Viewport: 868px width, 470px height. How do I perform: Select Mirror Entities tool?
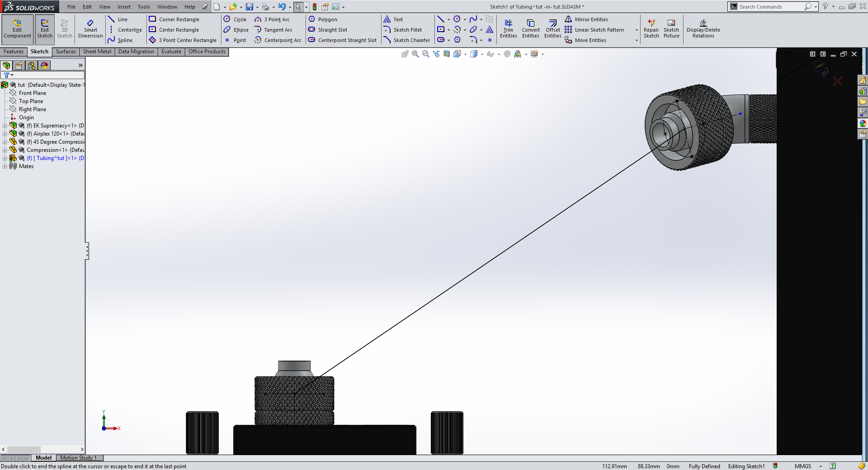click(x=586, y=19)
